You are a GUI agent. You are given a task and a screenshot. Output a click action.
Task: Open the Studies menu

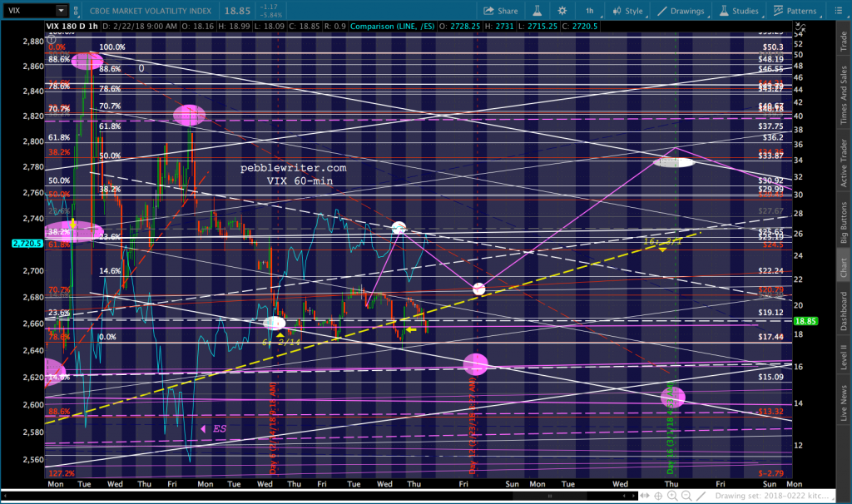tap(739, 11)
